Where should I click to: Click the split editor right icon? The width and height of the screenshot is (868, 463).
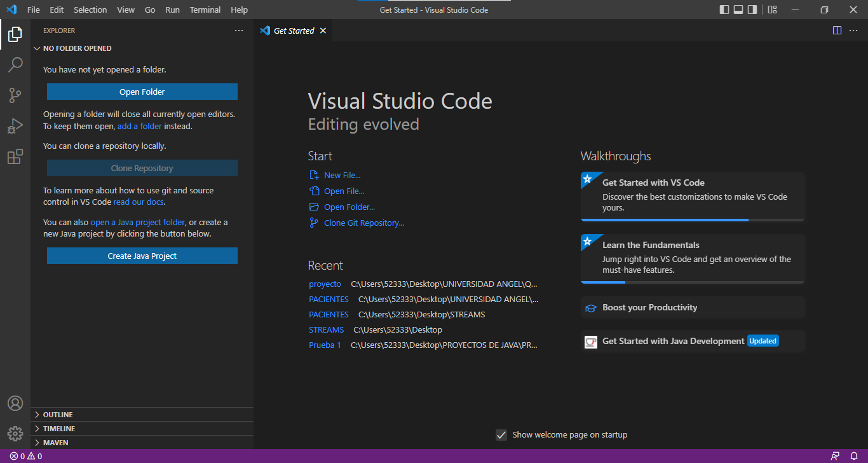coord(837,31)
